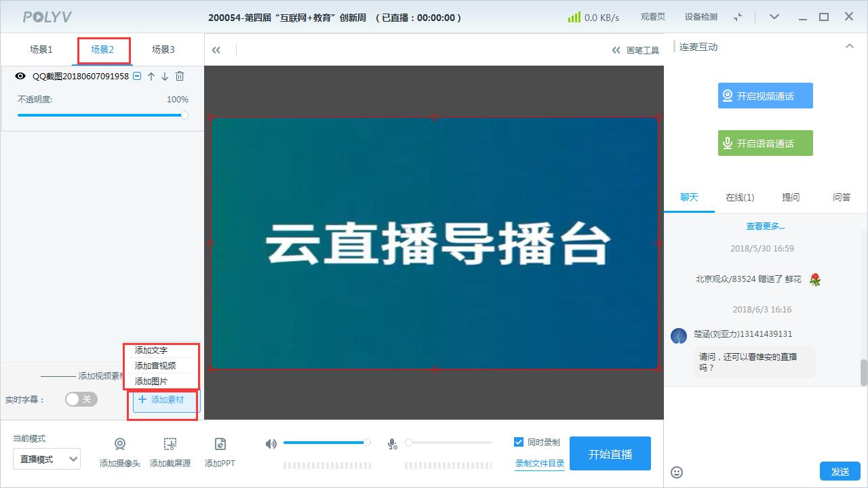Open the 直播模式 mode dropdown
Image resolution: width=868 pixels, height=488 pixels.
[x=47, y=459]
